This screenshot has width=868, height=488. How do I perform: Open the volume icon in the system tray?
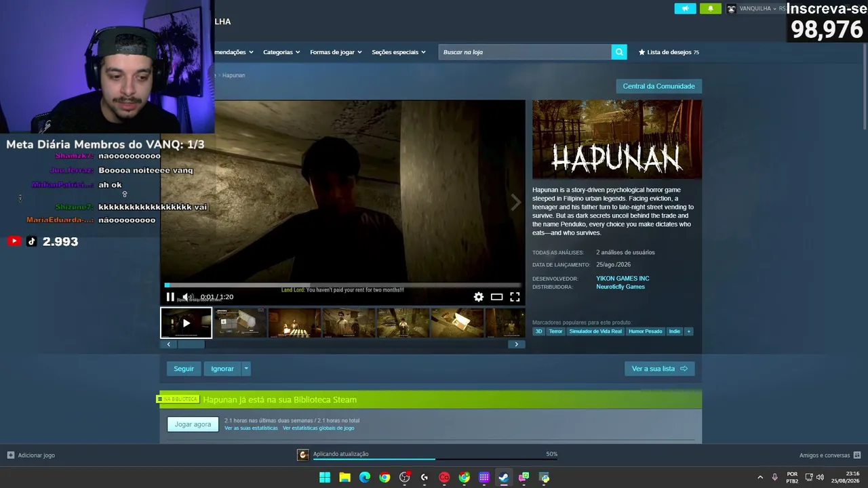(821, 477)
